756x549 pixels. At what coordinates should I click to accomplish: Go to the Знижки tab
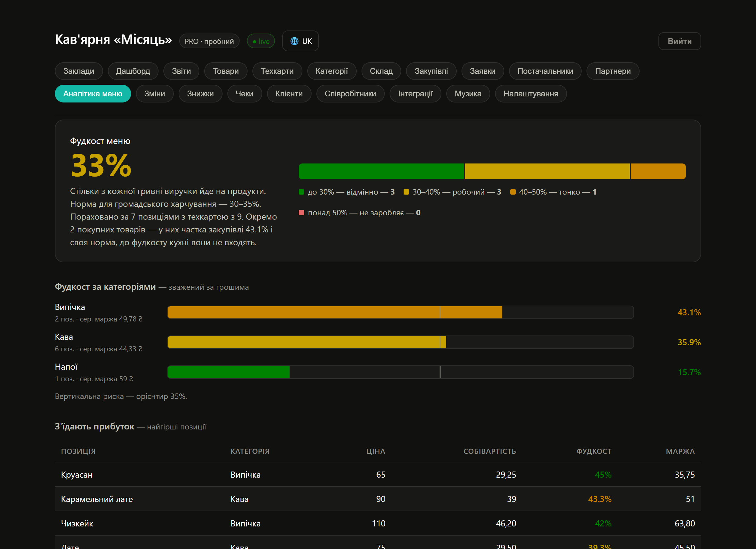(200, 94)
